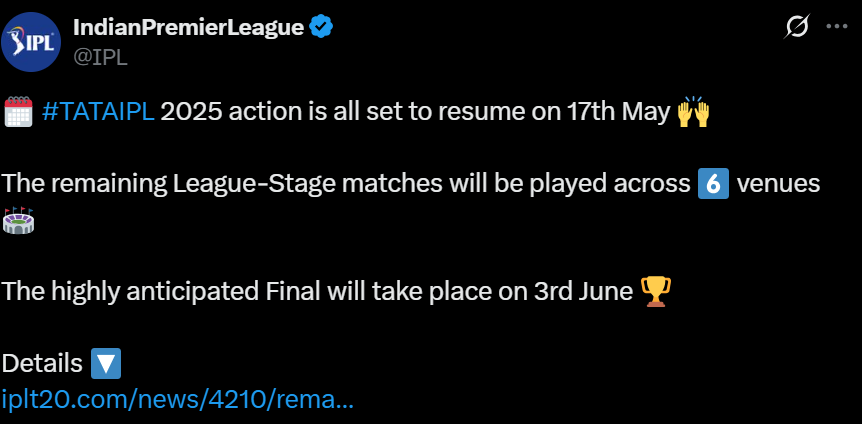Click the word "Details"

click(43, 363)
